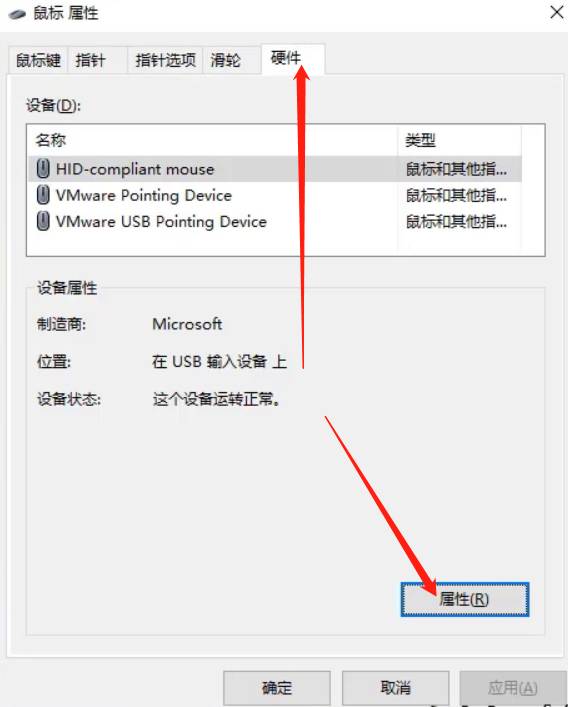This screenshot has width=568, height=707.
Task: Select VMware USB Pointing Device entry
Action: pyautogui.click(x=275, y=221)
